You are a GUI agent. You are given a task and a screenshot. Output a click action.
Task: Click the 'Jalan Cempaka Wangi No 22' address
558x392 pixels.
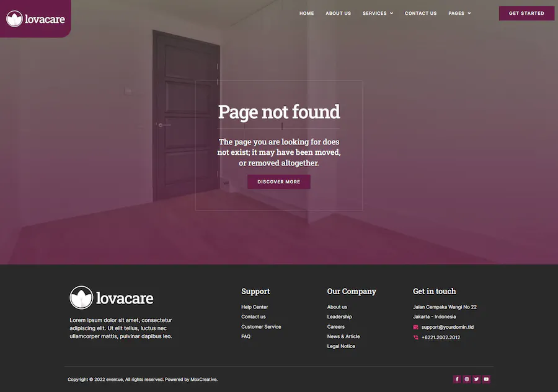tap(445, 307)
